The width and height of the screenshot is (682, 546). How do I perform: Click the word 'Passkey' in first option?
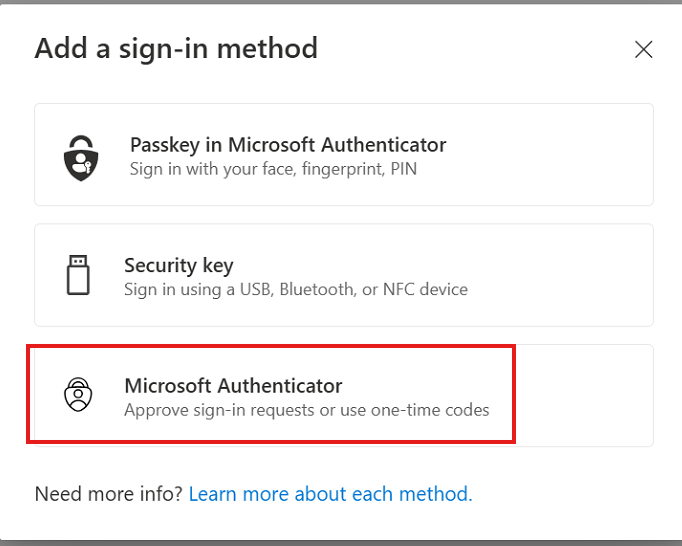[164, 145]
